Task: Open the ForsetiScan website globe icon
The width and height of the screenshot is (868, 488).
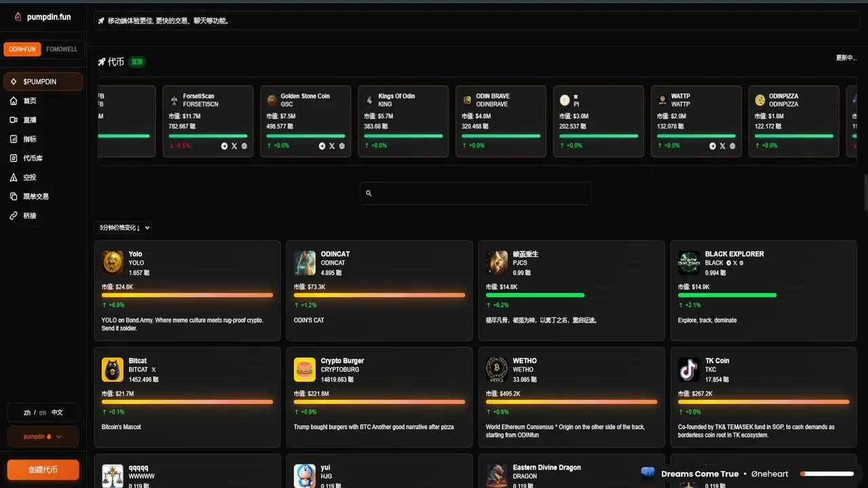Action: coord(244,146)
